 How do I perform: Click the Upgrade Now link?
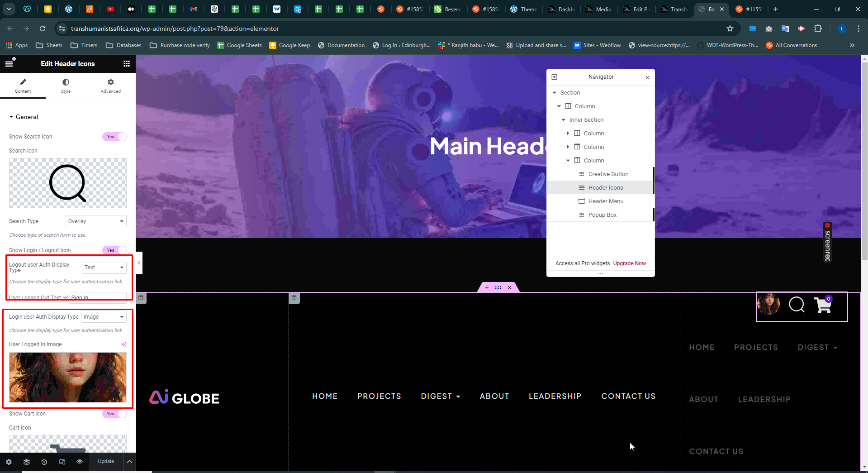629,263
